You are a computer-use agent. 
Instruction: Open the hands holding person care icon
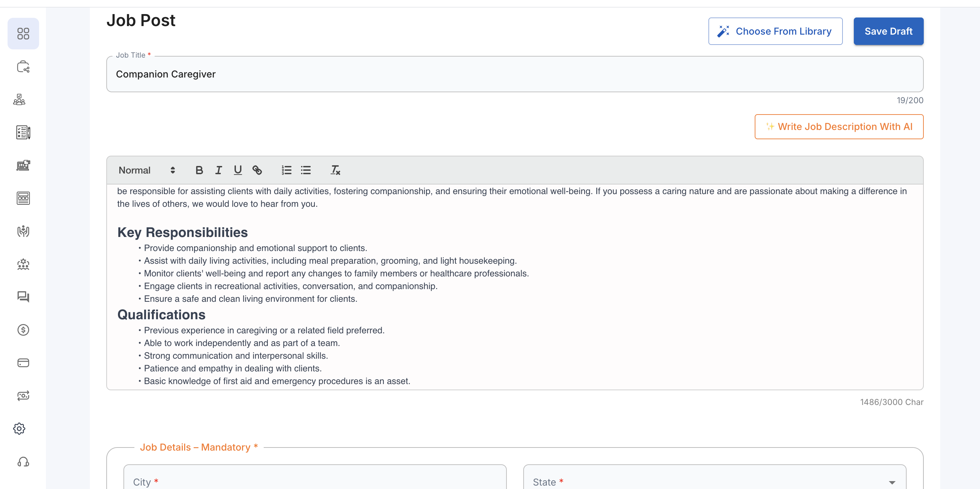pyautogui.click(x=23, y=231)
